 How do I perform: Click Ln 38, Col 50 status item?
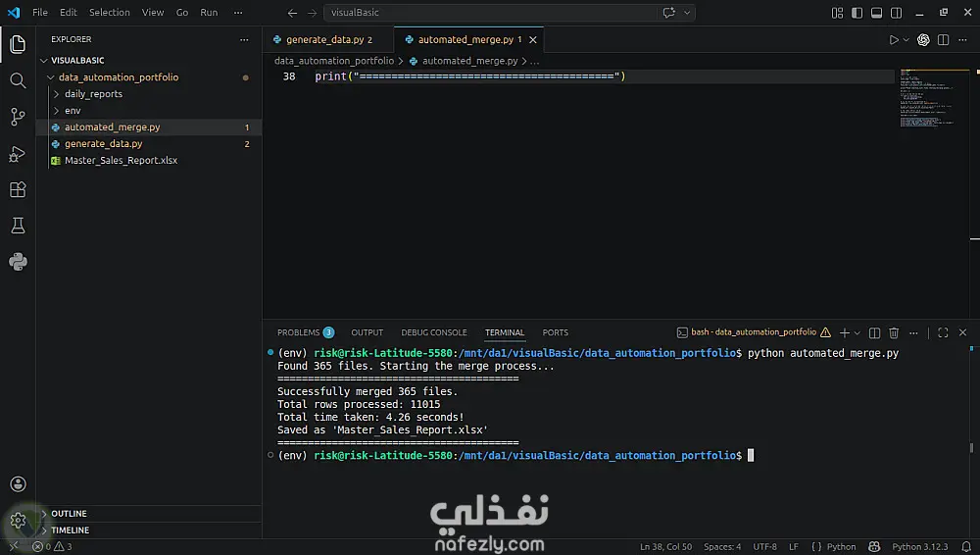pyautogui.click(x=665, y=547)
